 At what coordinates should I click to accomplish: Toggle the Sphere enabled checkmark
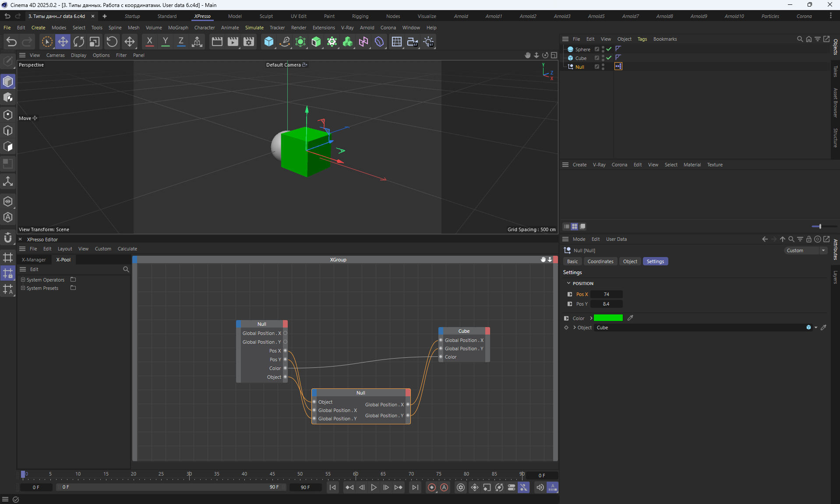coord(609,49)
